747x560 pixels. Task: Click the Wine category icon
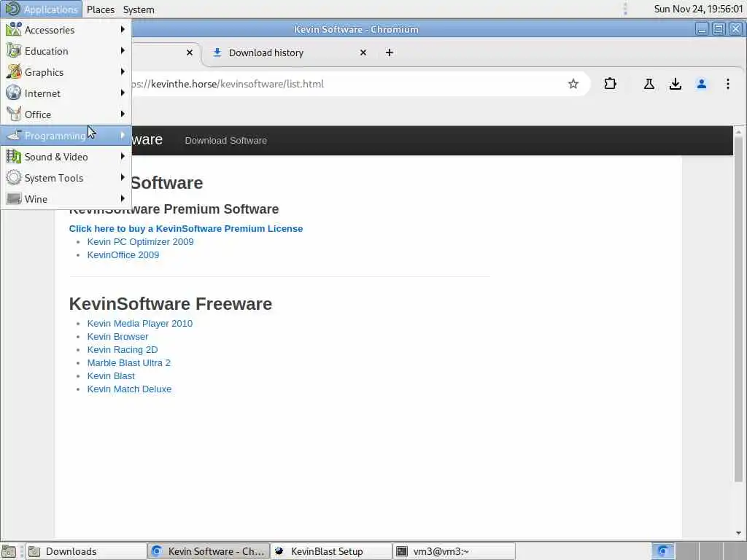click(x=13, y=198)
